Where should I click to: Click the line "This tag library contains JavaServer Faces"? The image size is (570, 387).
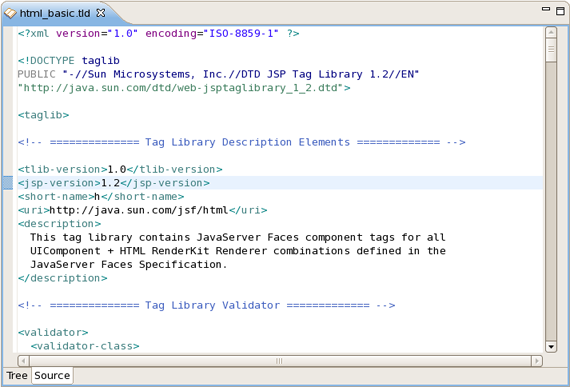pyautogui.click(x=238, y=238)
